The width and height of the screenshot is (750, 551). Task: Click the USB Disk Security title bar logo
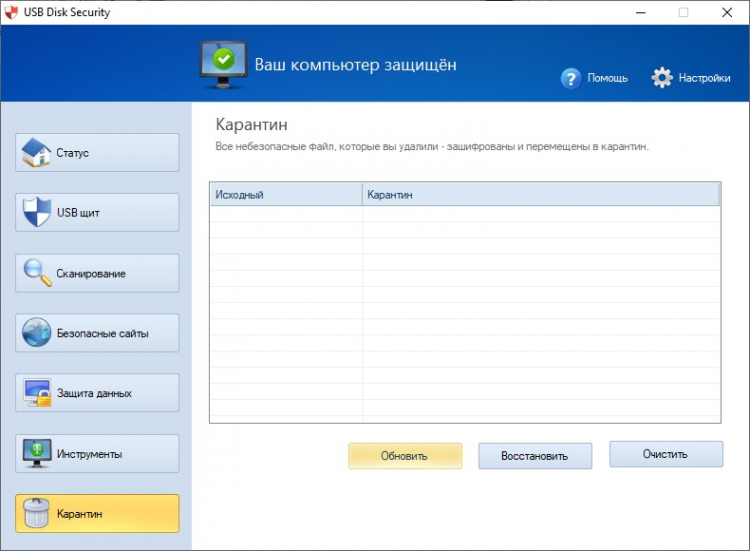(x=11, y=12)
